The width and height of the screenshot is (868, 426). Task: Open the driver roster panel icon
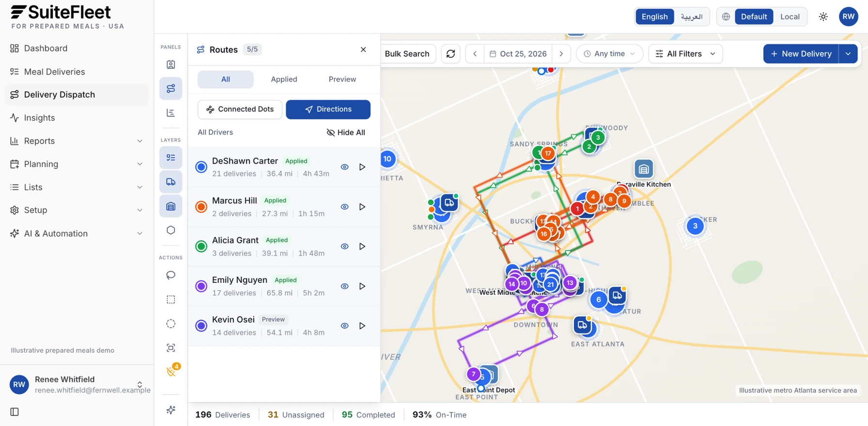pyautogui.click(x=171, y=65)
